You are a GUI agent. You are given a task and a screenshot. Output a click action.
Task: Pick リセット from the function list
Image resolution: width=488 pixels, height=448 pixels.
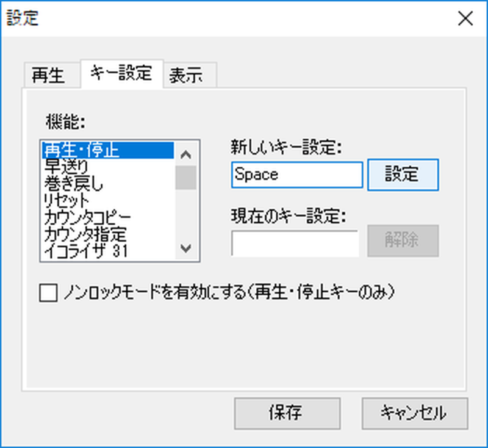point(67,200)
